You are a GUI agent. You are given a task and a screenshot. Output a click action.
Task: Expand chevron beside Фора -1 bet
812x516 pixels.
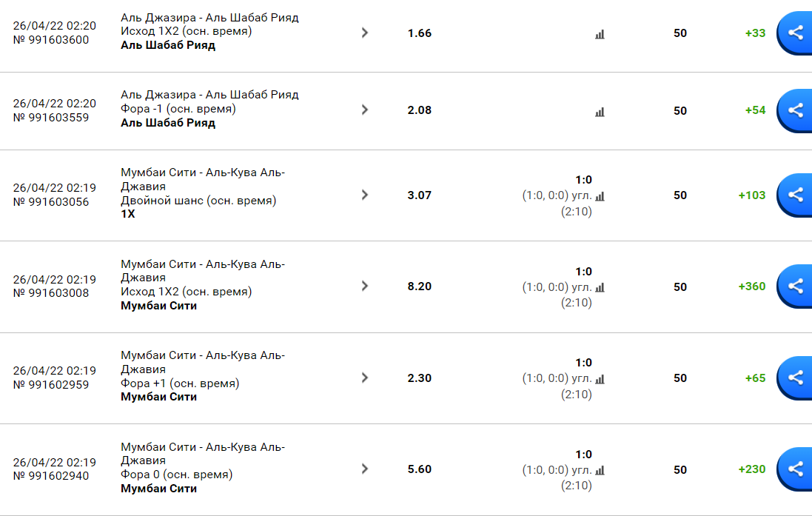click(x=365, y=110)
